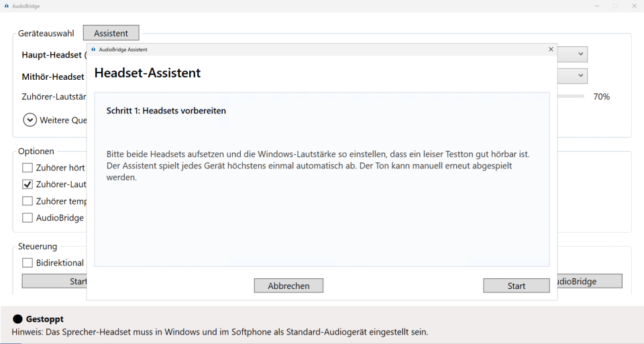Viewport: 644px width, 344px height.
Task: Click Abbrechen in the Headset-Assistent
Action: point(288,286)
